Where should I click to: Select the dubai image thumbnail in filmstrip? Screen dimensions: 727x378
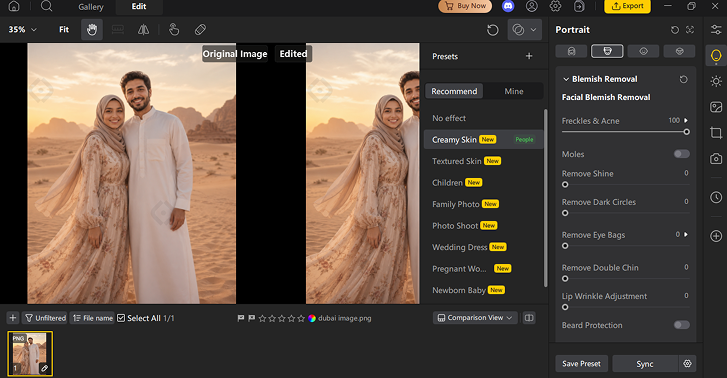point(30,353)
